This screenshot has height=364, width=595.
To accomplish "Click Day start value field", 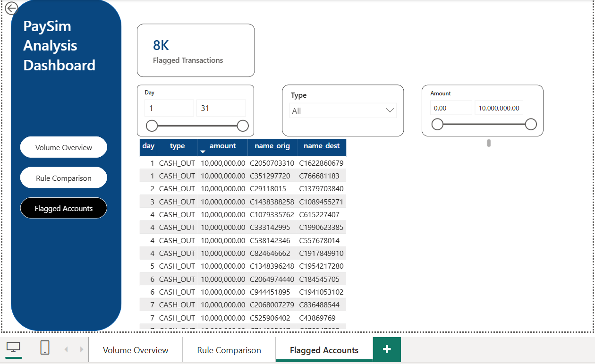I will [x=169, y=108].
